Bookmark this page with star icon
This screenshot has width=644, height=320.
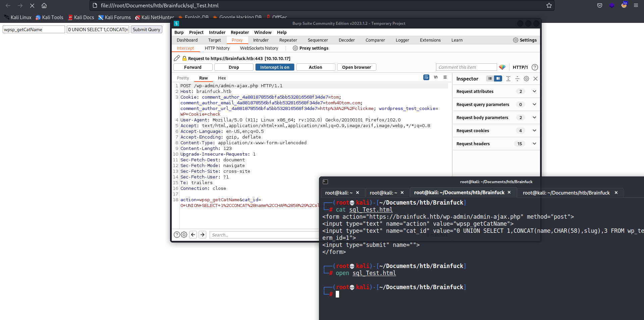(x=549, y=5)
